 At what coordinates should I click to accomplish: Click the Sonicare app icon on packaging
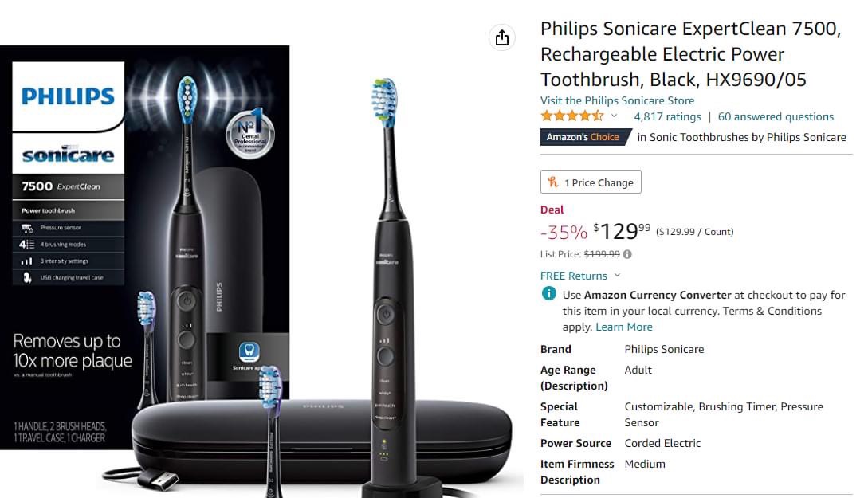pyautogui.click(x=249, y=351)
